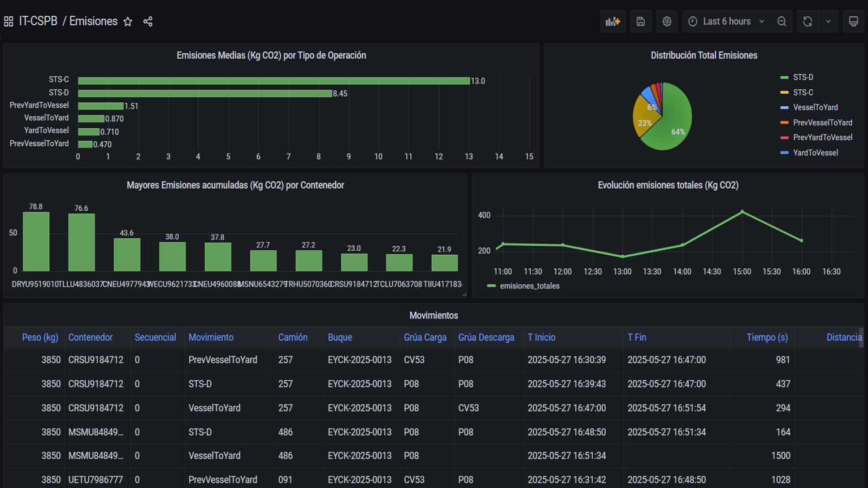Star the Emisiones dashboard
This screenshot has height=488, width=868.
point(128,21)
